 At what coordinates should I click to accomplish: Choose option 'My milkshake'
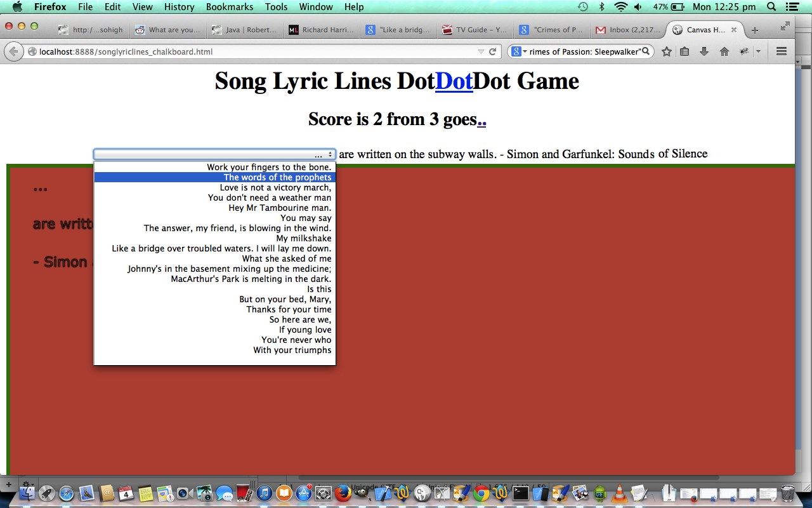coord(214,238)
